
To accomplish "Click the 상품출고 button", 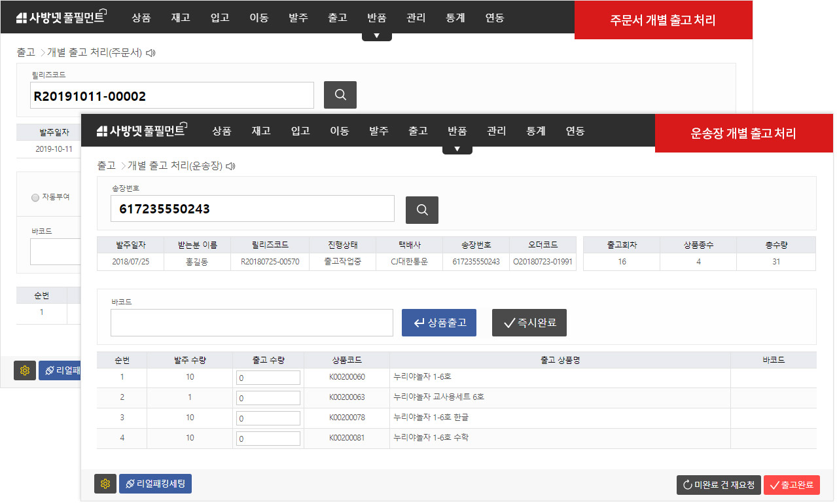I will pos(438,323).
